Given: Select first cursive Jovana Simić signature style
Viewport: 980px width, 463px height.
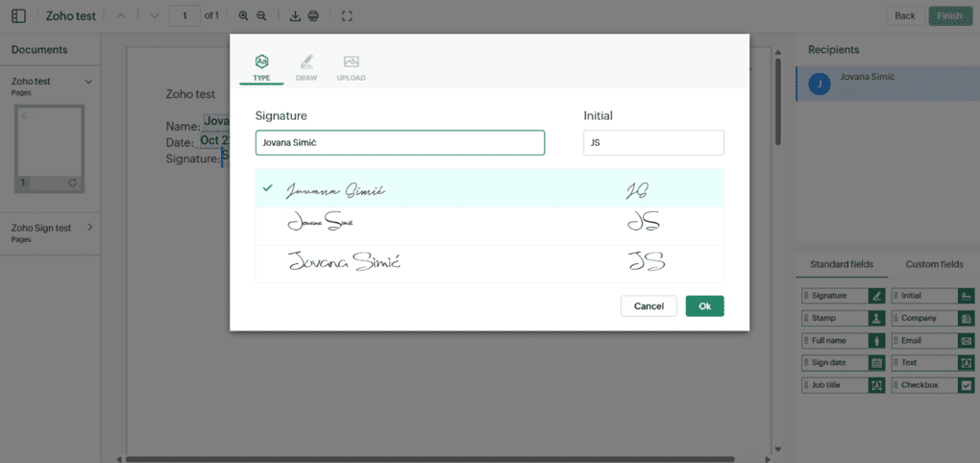Looking at the screenshot, I should 490,188.
